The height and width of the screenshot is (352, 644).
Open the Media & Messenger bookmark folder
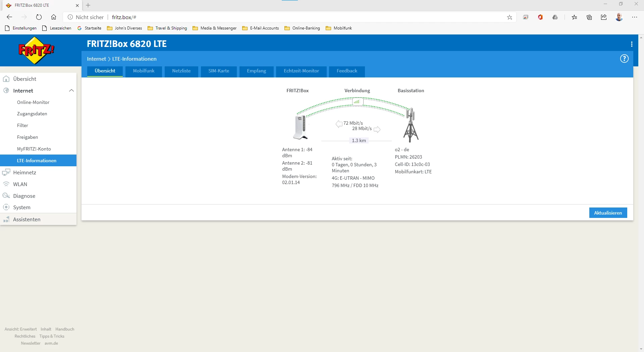(215, 28)
